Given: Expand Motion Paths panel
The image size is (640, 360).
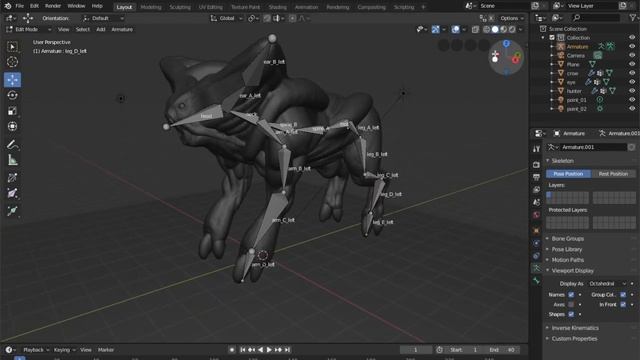Looking at the screenshot, I should click(x=567, y=260).
